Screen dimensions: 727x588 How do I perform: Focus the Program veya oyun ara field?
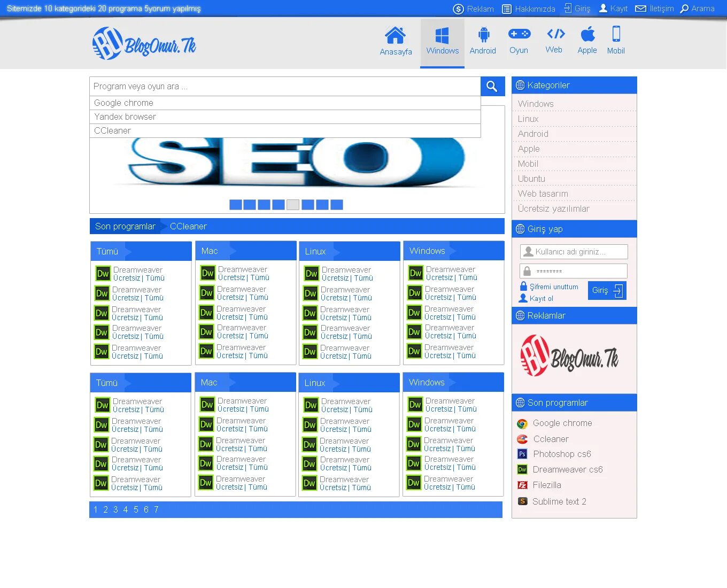click(x=285, y=87)
